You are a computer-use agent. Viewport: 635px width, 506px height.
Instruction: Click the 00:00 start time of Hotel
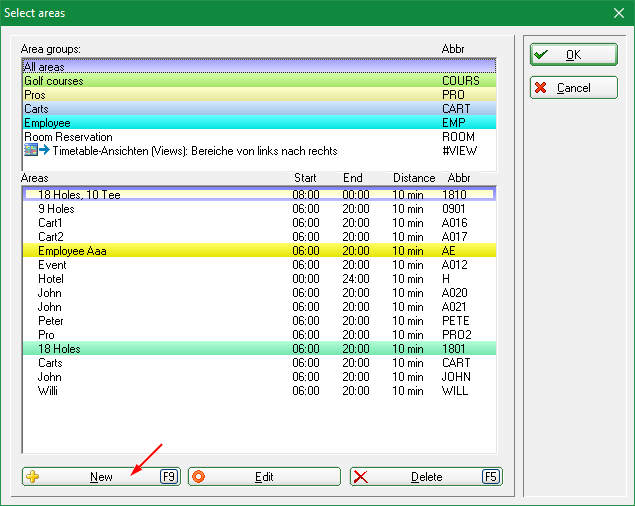[306, 279]
